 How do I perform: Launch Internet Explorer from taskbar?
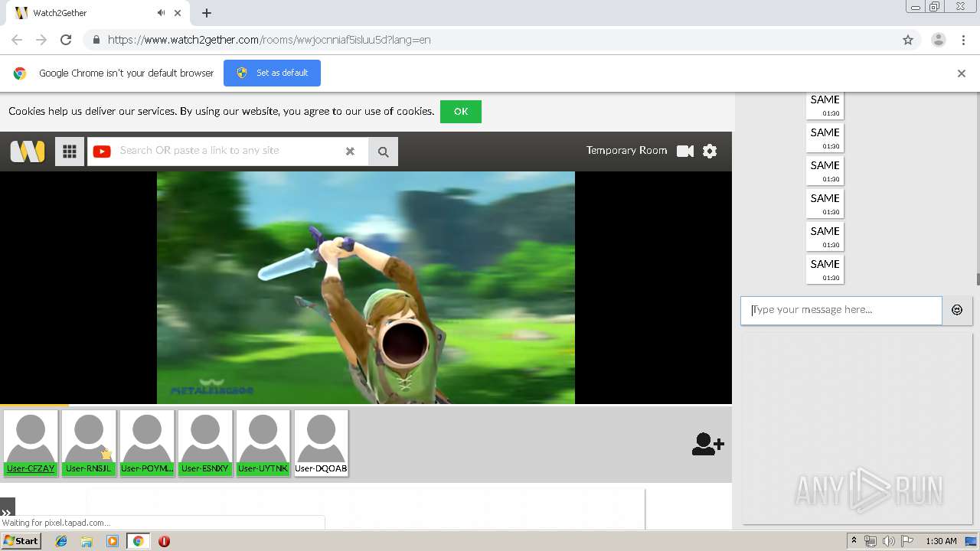tap(61, 541)
